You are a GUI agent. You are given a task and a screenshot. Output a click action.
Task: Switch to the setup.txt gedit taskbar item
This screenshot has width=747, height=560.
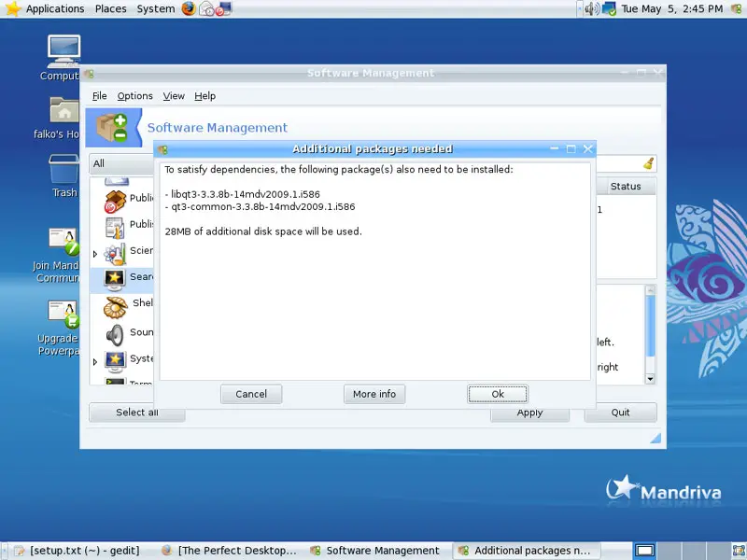pos(79,551)
